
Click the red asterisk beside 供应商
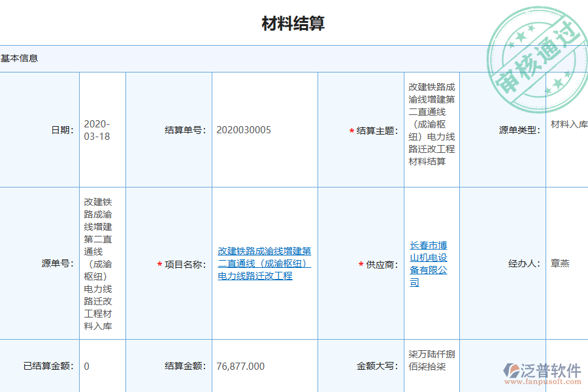pos(360,265)
